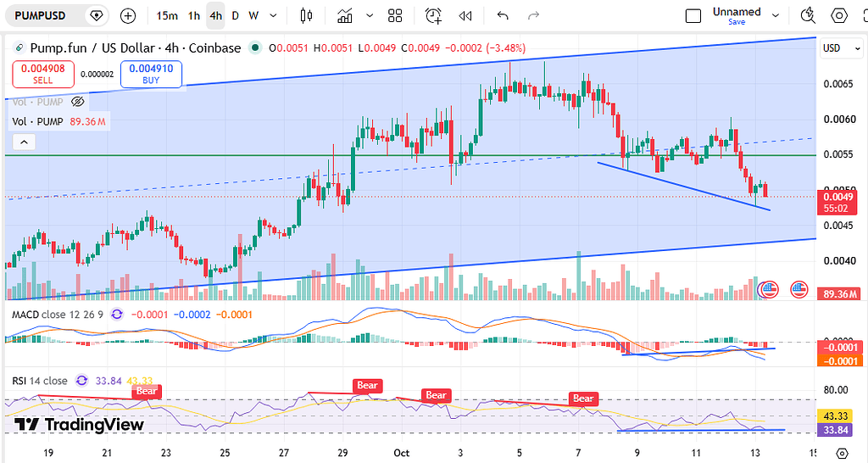Expand the timeframe interval dropdown
868x463 pixels.
pyautogui.click(x=273, y=15)
